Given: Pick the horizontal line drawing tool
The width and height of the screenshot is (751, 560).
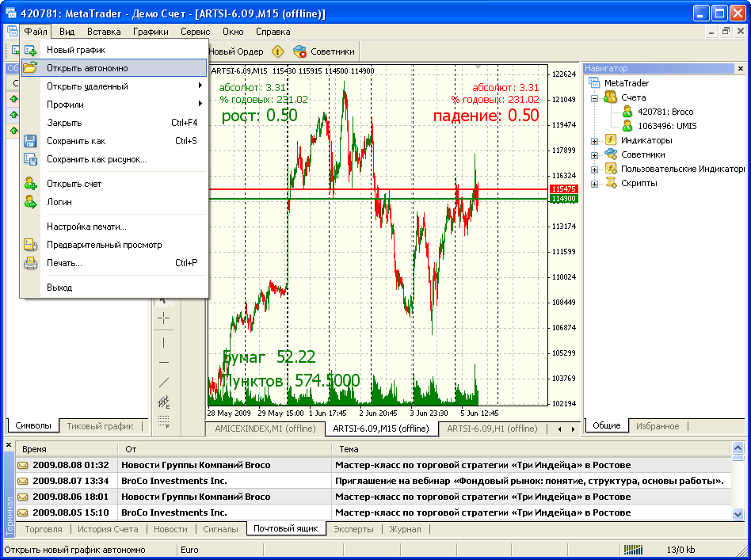Looking at the screenshot, I should [164, 362].
